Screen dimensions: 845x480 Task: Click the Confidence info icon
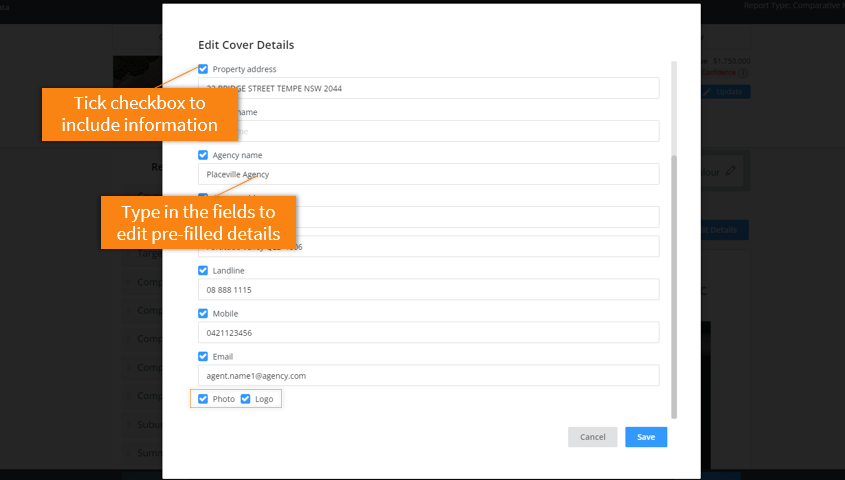pos(743,73)
